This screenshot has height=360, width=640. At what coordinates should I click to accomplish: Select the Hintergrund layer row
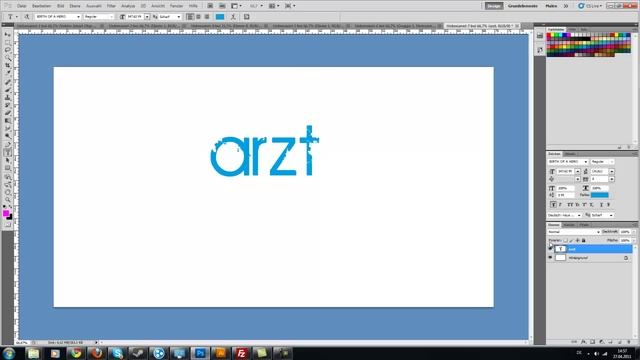590,258
